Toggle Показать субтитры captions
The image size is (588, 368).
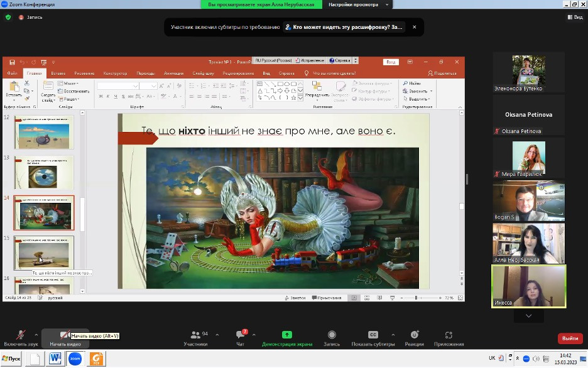(x=373, y=338)
